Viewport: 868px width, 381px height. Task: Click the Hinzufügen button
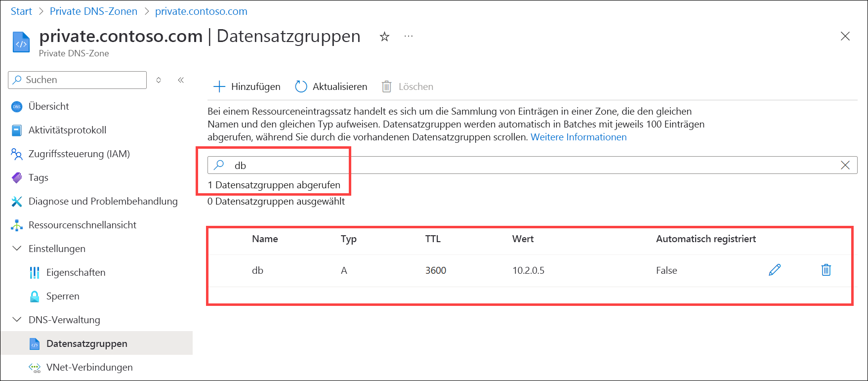[247, 86]
